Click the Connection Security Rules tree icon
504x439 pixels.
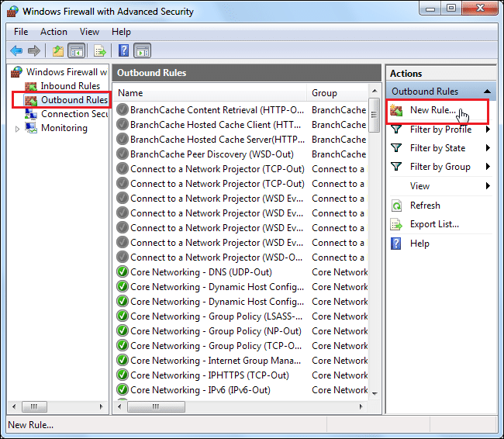31,114
